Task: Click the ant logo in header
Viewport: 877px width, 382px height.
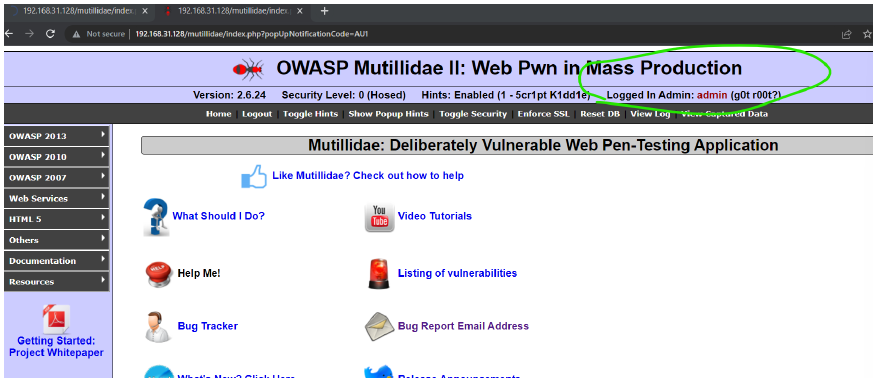Action: click(x=248, y=69)
